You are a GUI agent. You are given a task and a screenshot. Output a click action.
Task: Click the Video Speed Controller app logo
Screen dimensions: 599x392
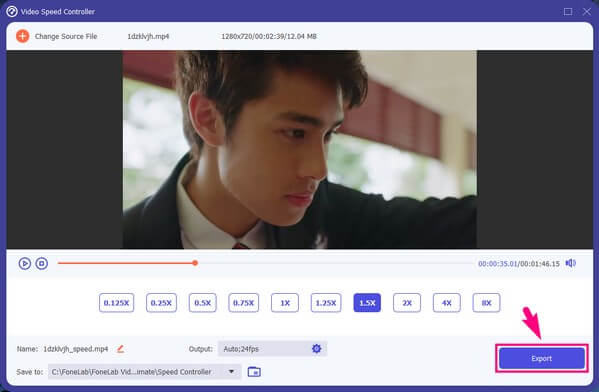pos(12,11)
